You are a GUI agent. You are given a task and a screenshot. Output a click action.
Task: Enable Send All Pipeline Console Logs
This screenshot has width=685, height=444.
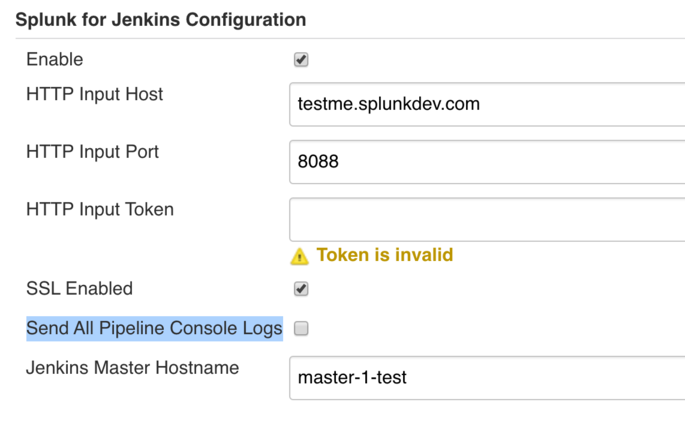coord(301,328)
